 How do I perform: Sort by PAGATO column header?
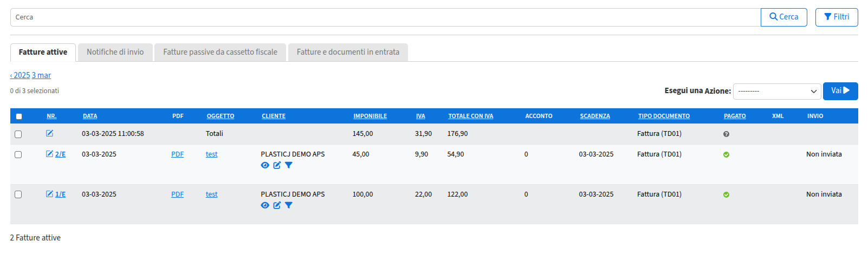[735, 116]
